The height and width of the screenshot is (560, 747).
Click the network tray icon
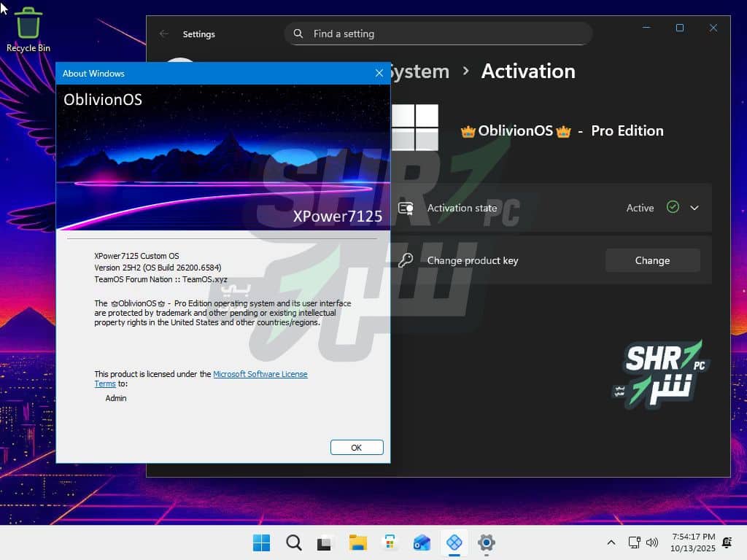[x=634, y=542]
